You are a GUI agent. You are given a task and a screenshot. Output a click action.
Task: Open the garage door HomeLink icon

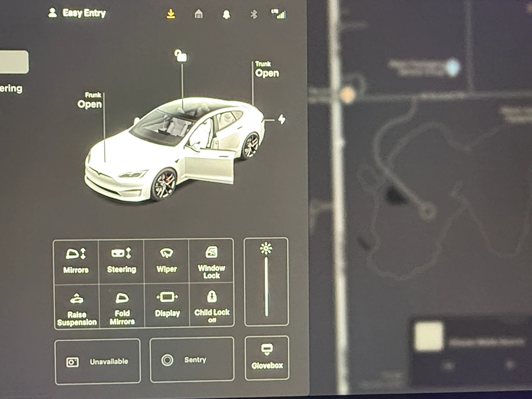click(199, 14)
